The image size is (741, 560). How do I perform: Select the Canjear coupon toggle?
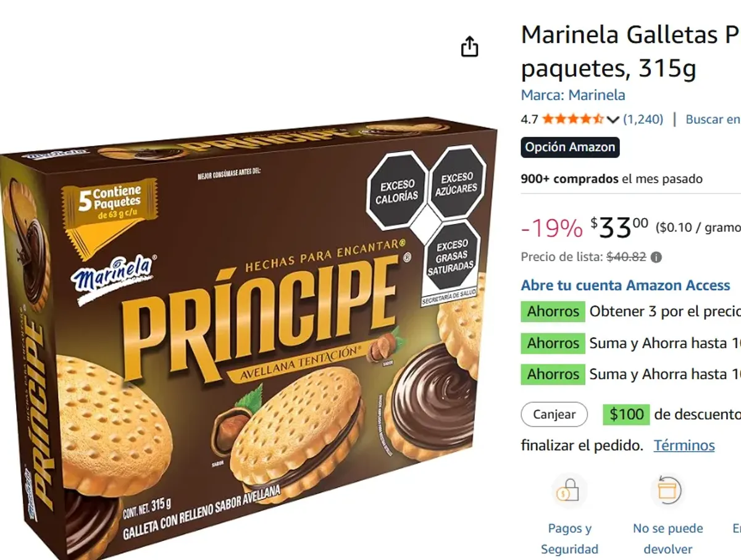[554, 415]
